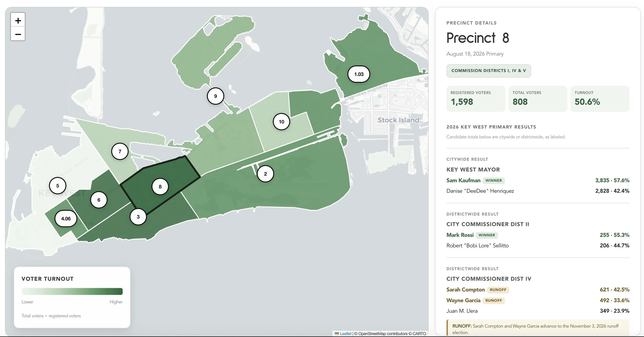Screen dimensions: 644x337
Task: Click candidate name Sam Kaufman
Action: pyautogui.click(x=463, y=180)
